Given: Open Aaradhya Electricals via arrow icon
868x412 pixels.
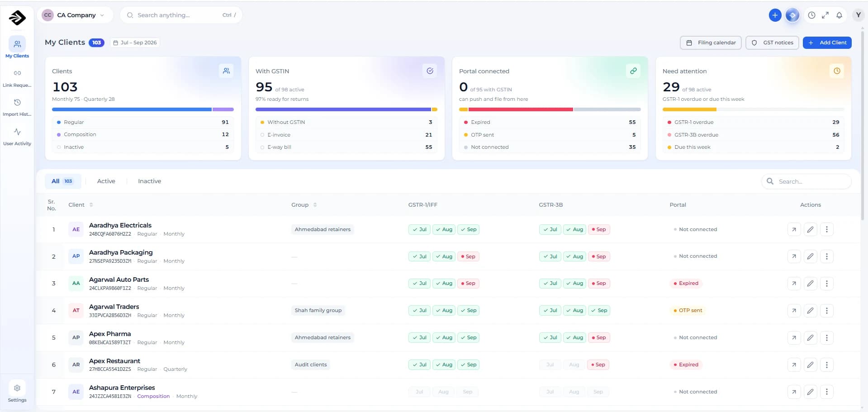Looking at the screenshot, I should [794, 229].
